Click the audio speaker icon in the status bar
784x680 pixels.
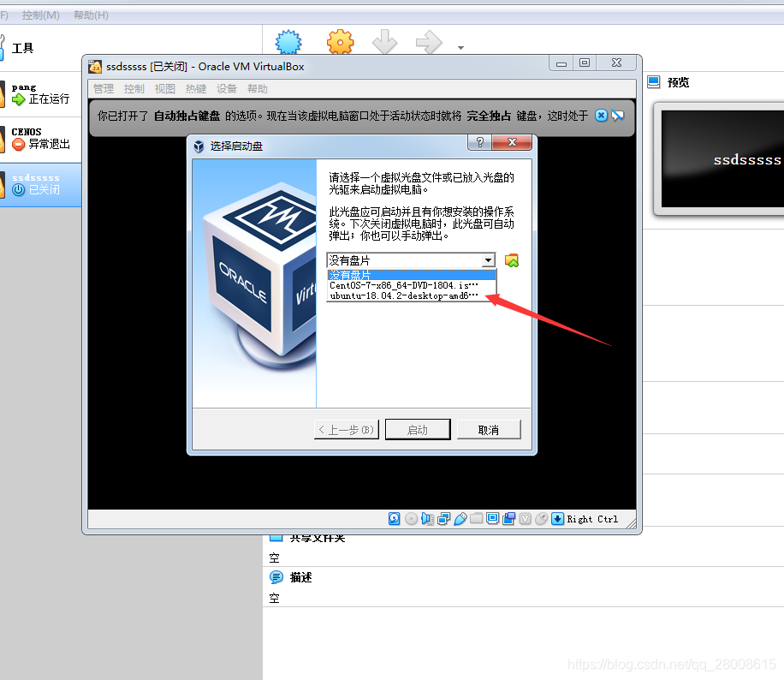[x=427, y=519]
